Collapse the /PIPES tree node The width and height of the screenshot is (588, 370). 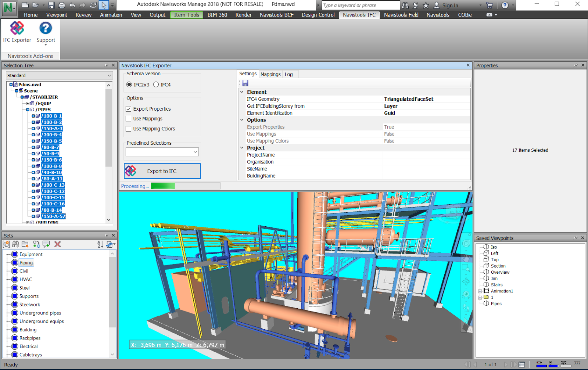pyautogui.click(x=28, y=109)
